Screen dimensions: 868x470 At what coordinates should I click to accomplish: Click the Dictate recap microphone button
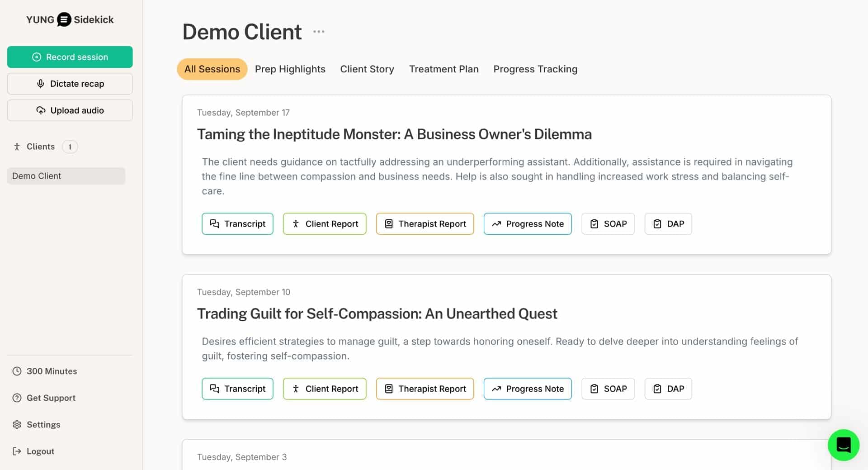point(70,84)
